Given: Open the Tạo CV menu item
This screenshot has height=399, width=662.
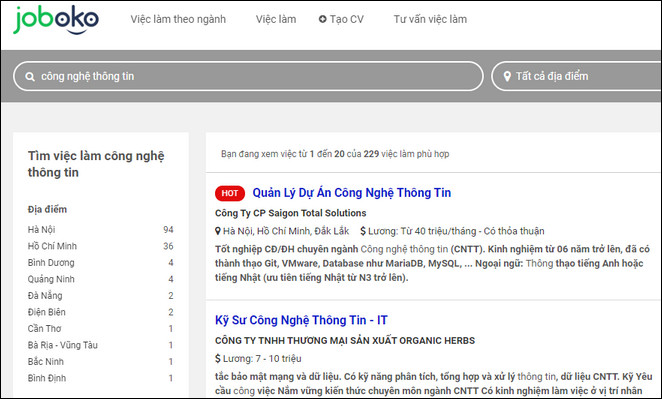Looking at the screenshot, I should [341, 19].
